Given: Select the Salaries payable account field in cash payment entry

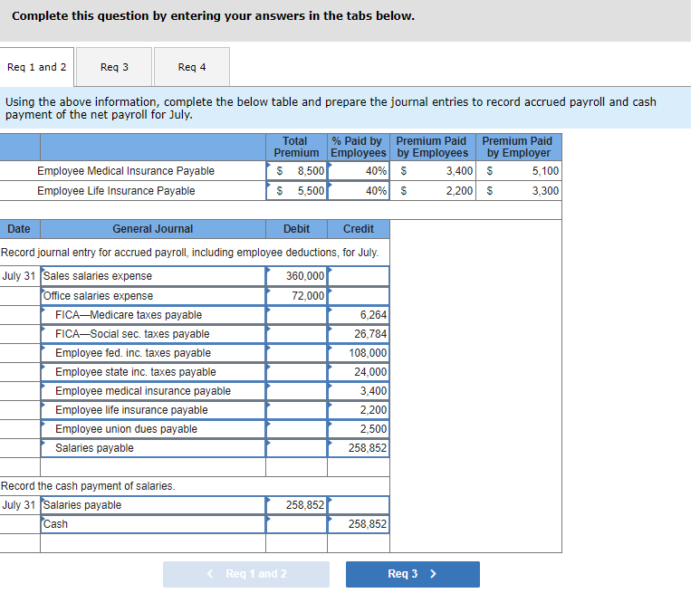Looking at the screenshot, I should click(153, 505).
